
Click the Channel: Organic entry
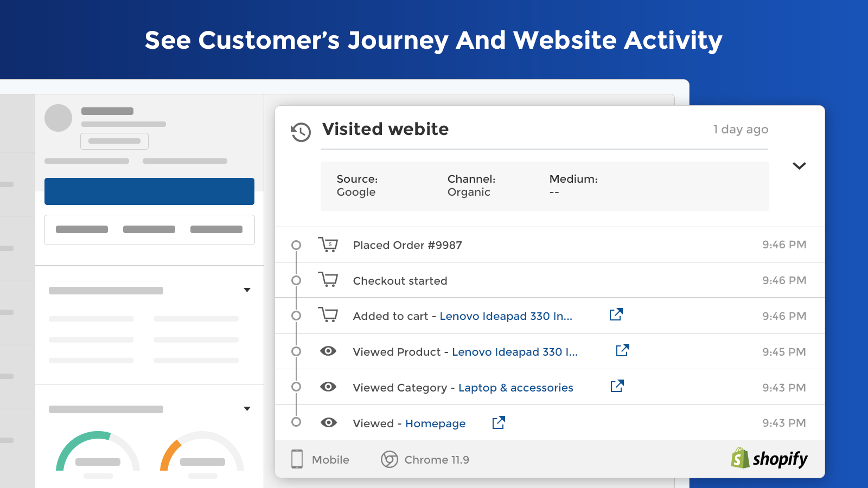(x=471, y=185)
